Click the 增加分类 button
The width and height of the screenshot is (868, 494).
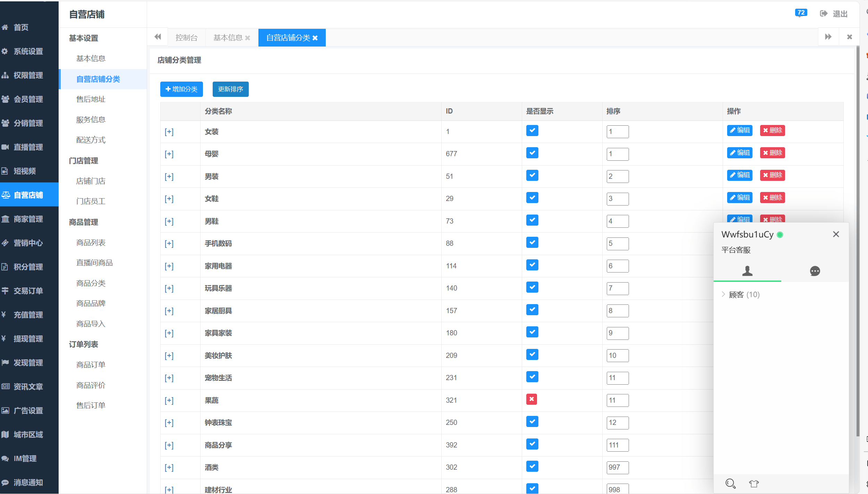tap(181, 89)
